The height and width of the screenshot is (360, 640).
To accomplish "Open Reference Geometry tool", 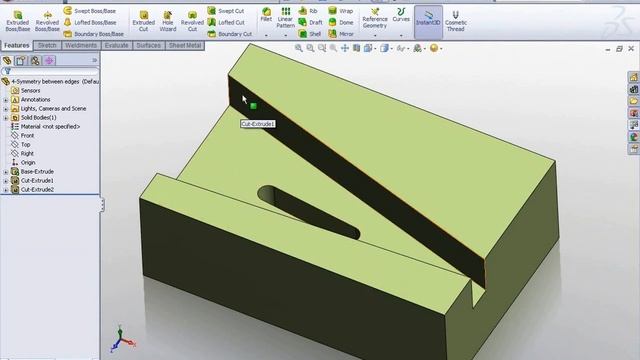I will click(375, 18).
